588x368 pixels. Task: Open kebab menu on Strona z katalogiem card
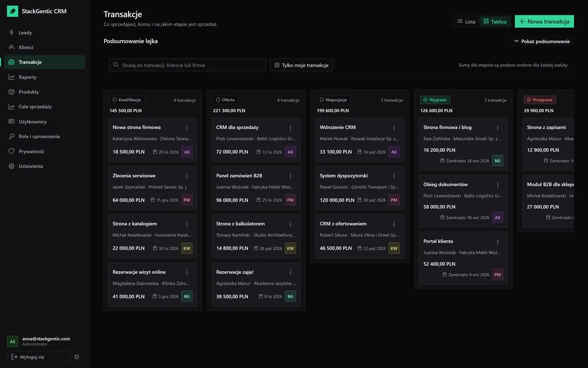coord(187,224)
